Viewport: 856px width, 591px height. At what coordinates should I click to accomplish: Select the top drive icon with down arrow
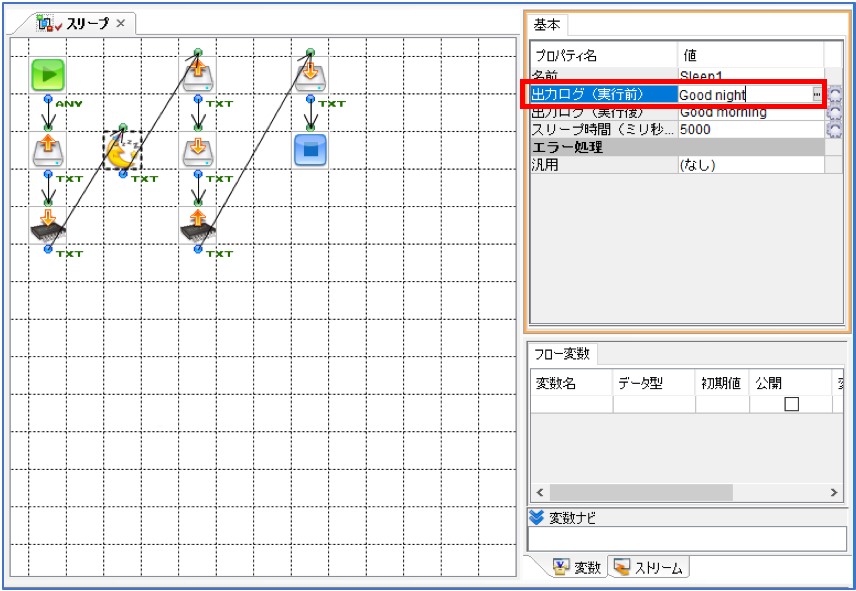pos(310,75)
